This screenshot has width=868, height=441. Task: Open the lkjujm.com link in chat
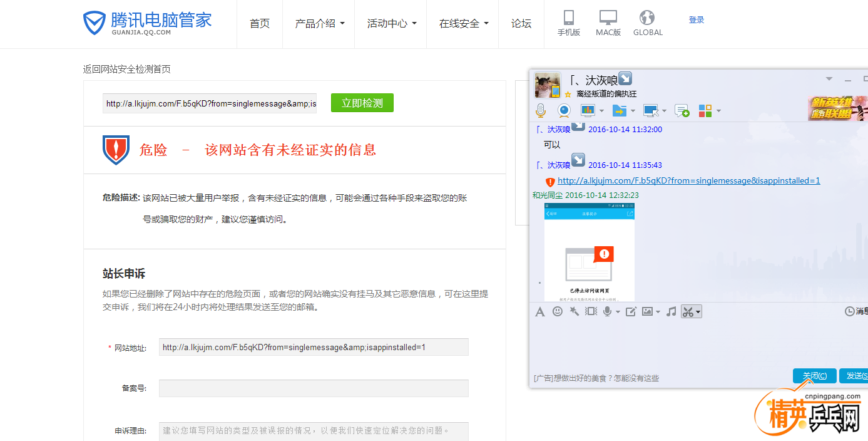tap(689, 181)
